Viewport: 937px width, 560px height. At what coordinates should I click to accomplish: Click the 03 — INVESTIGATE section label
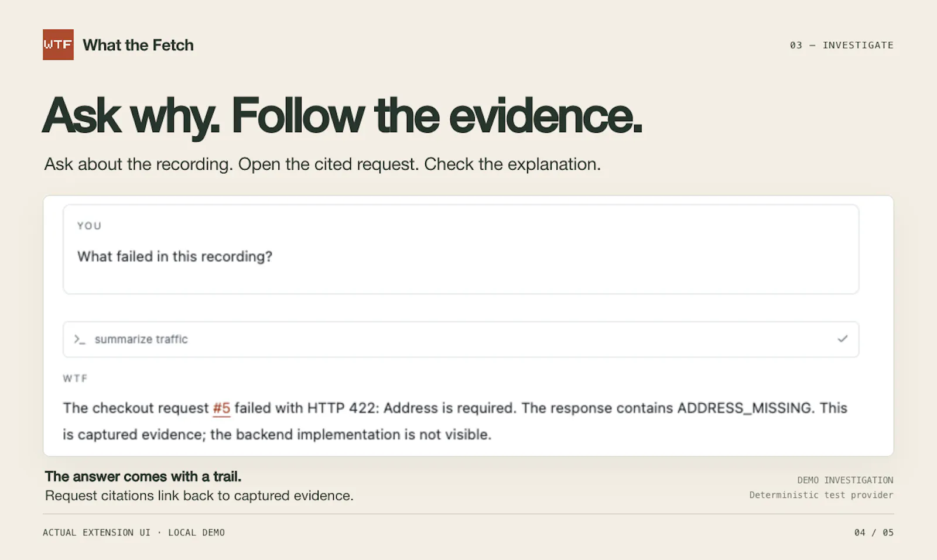[842, 45]
